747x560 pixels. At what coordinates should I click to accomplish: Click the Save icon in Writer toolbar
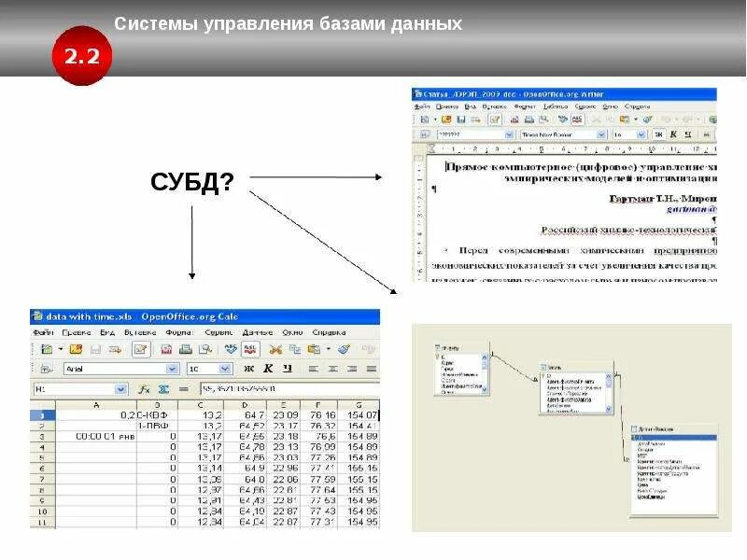tap(461, 119)
